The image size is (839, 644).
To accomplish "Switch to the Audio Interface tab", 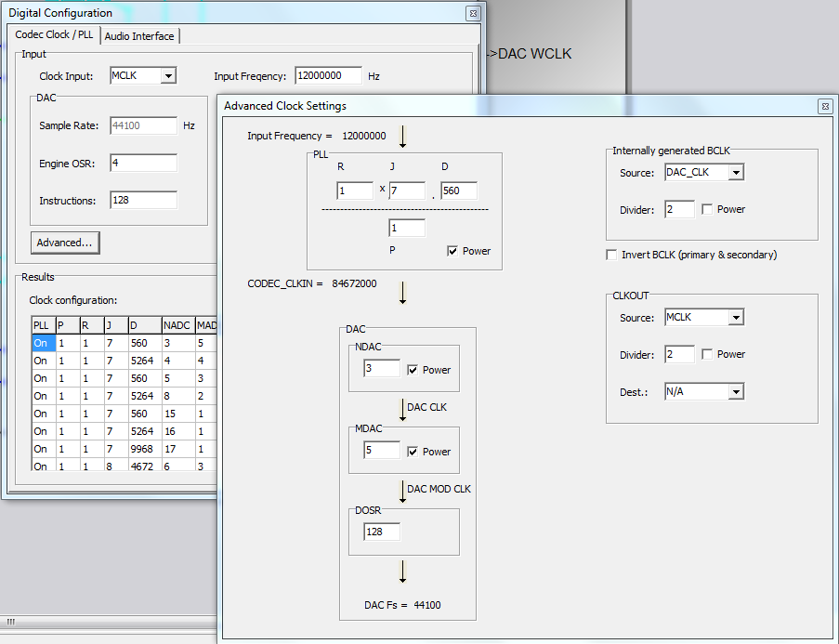I will 139,36.
